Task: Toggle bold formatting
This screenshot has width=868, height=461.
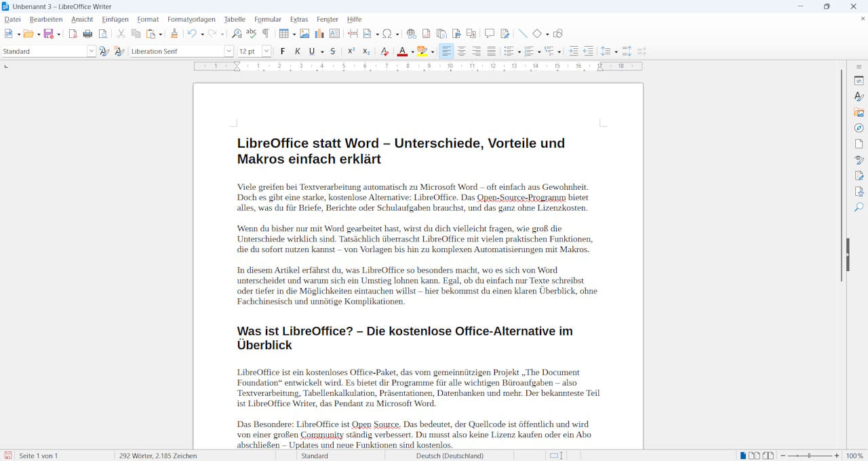Action: click(283, 52)
